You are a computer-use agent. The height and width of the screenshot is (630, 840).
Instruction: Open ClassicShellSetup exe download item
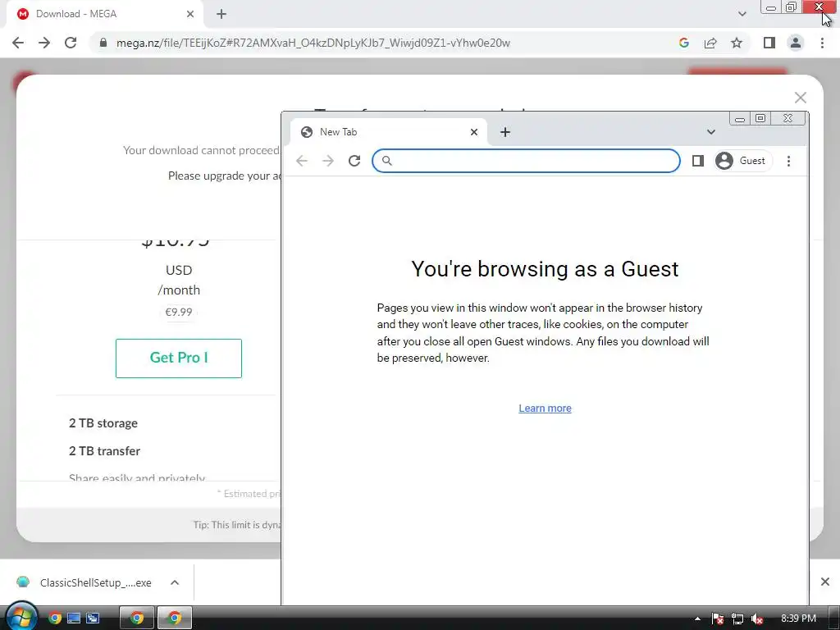point(85,582)
